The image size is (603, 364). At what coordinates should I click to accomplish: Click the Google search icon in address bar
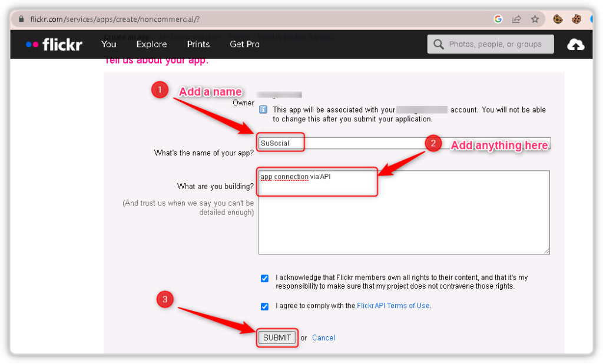tap(498, 19)
